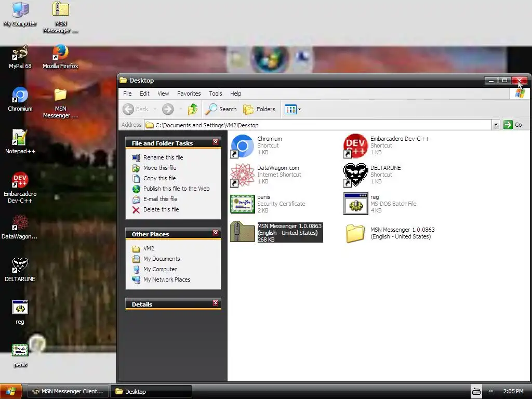Image resolution: width=532 pixels, height=399 pixels.
Task: Open the Help menu
Action: pyautogui.click(x=235, y=94)
